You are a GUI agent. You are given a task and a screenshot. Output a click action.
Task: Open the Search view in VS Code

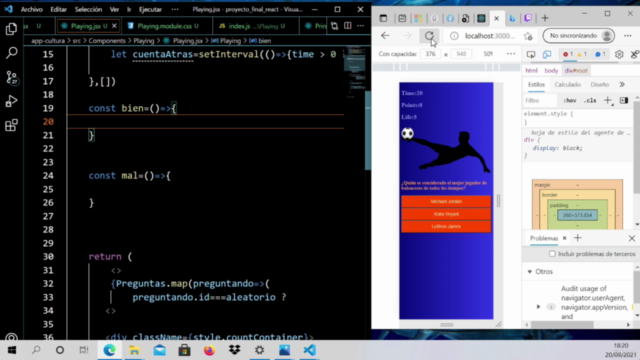[x=11, y=53]
